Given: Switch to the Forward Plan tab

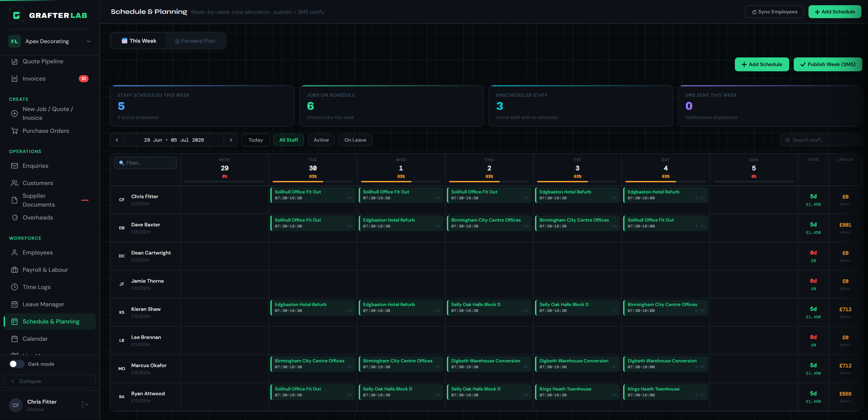Looking at the screenshot, I should click(195, 41).
